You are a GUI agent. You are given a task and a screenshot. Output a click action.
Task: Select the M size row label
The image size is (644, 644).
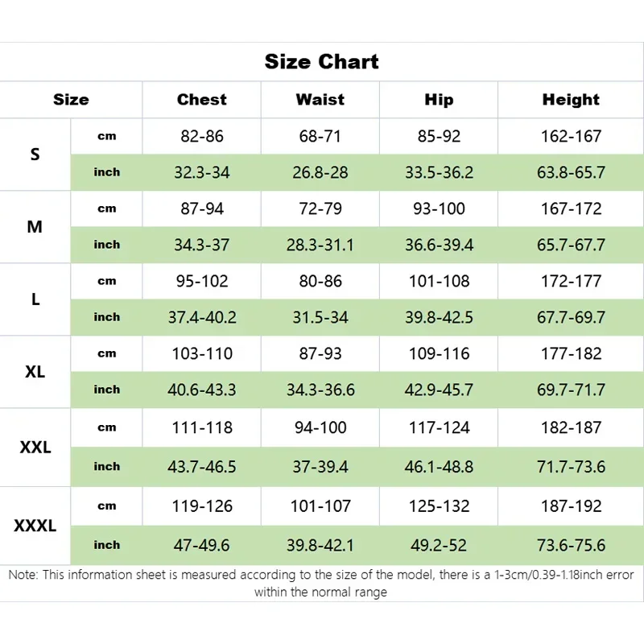(x=35, y=226)
